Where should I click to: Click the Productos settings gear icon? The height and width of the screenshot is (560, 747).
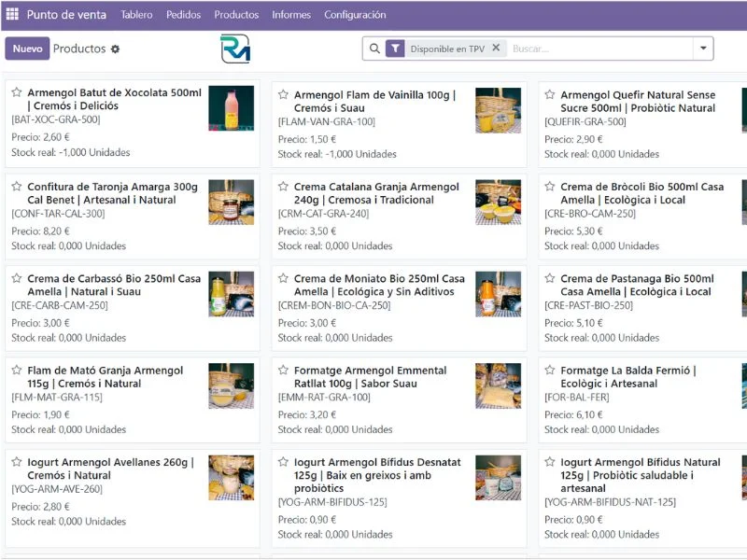[115, 49]
